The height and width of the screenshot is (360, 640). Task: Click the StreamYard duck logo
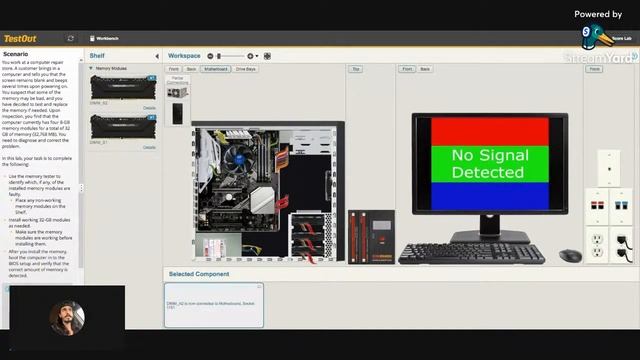click(597, 37)
